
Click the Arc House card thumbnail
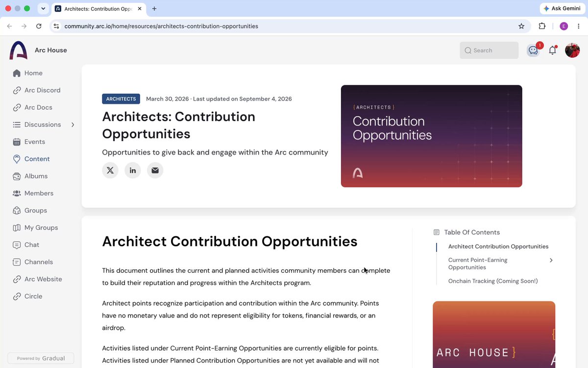pyautogui.click(x=494, y=335)
